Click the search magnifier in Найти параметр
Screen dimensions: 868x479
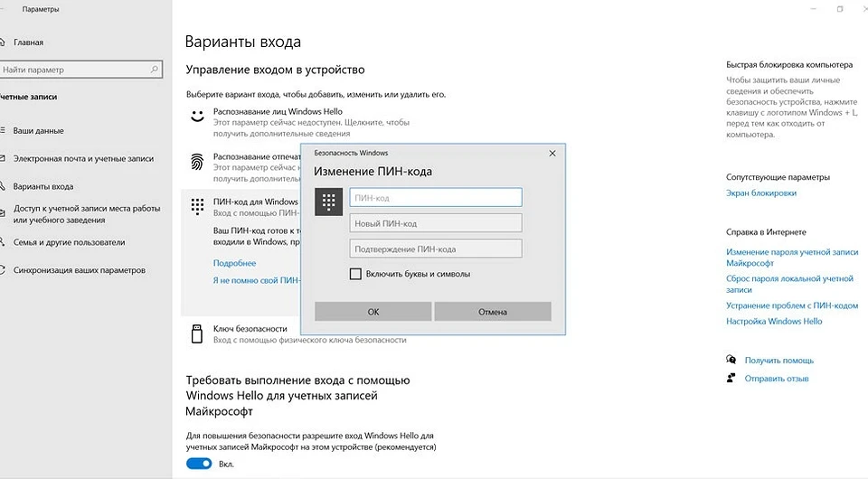click(x=156, y=70)
